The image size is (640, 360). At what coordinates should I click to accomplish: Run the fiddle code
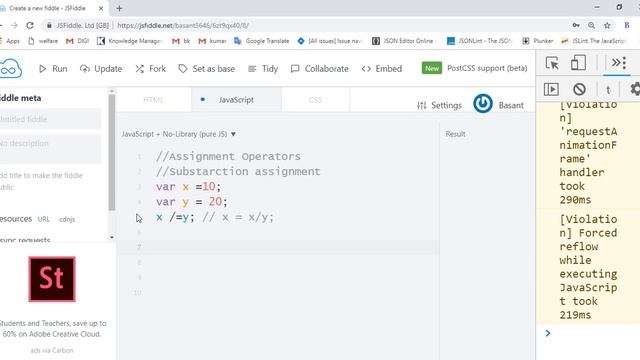[53, 69]
